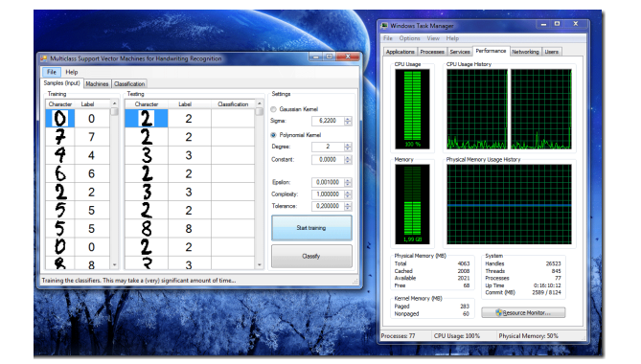Click the Task Manager title bar icon
The width and height of the screenshot is (641, 364).
point(384,26)
